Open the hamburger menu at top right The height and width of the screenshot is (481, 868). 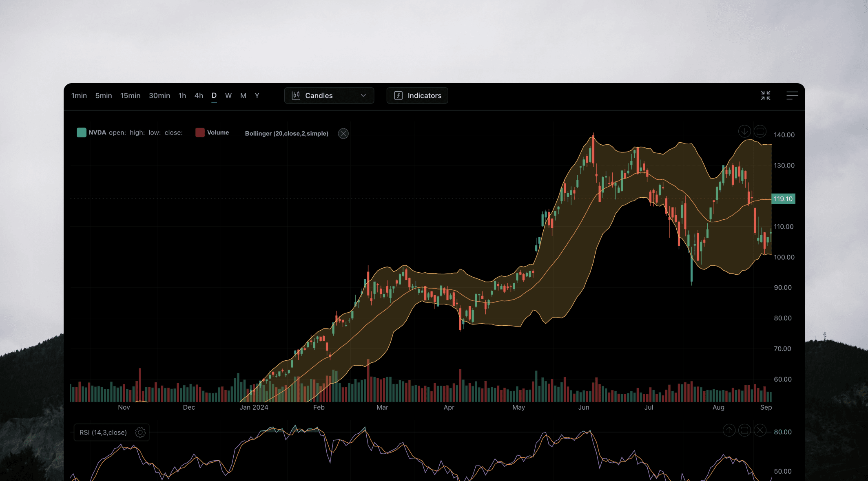792,95
